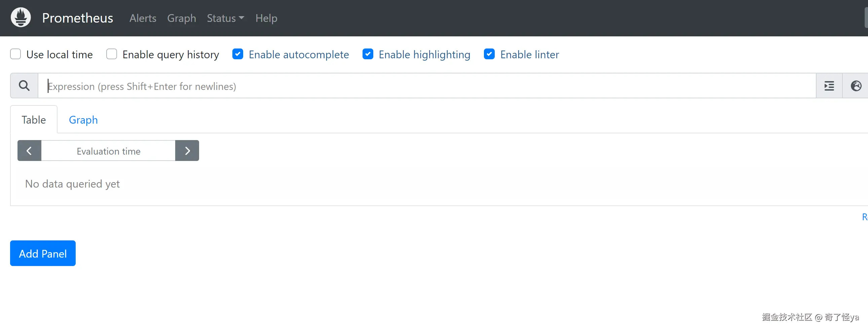Step evaluation time forward with right chevron

point(187,151)
